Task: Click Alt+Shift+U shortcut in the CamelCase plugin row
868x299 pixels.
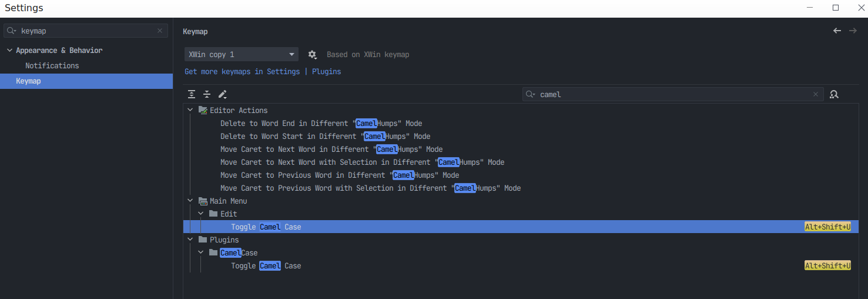Action: tap(827, 265)
